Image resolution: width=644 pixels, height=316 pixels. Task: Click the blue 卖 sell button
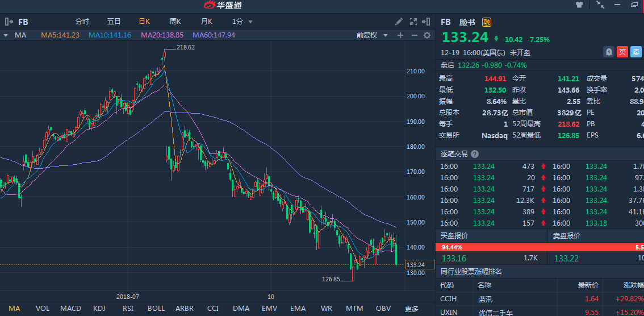pos(636,52)
